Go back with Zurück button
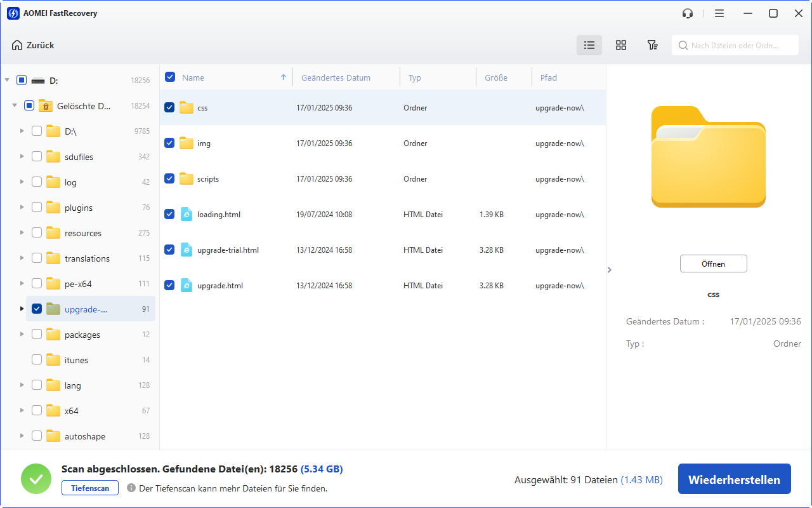Image resolution: width=812 pixels, height=508 pixels. 33,45
